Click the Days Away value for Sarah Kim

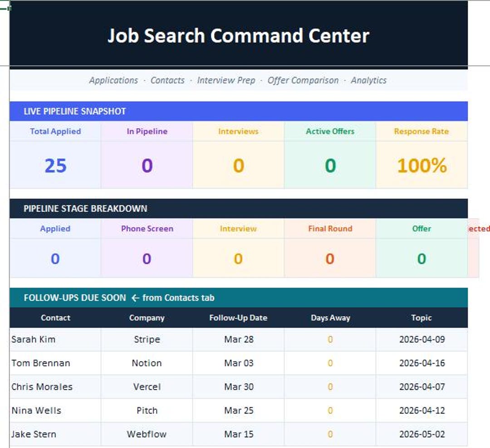point(330,339)
